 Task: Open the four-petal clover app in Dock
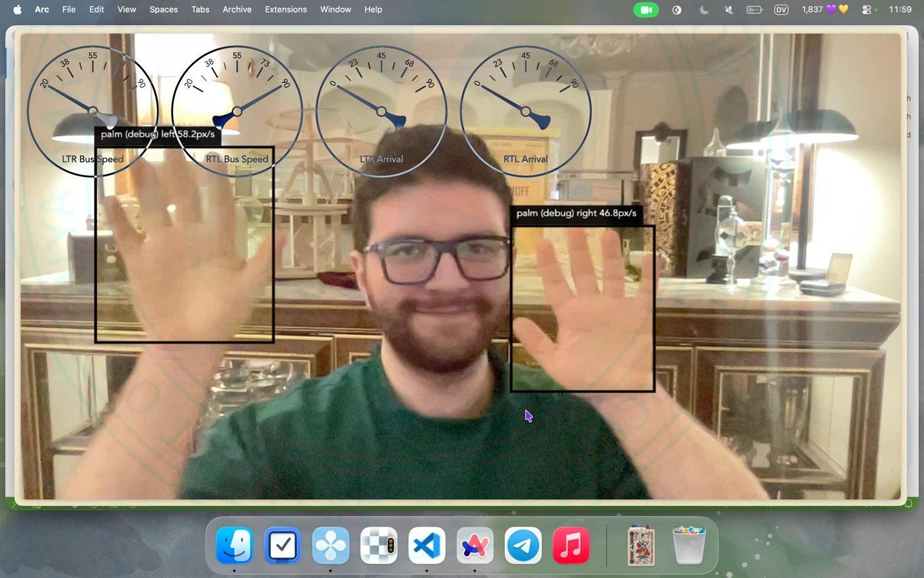(x=331, y=546)
